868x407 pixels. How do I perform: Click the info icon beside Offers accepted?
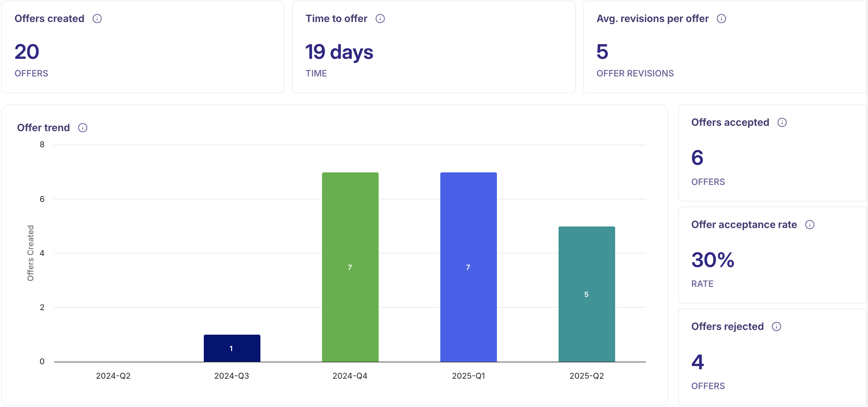783,122
